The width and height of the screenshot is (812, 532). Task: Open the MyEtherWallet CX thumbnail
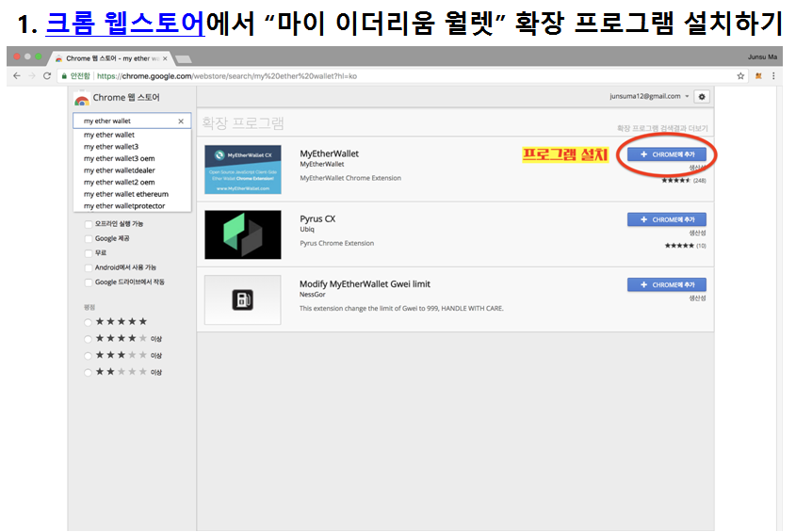point(243,169)
